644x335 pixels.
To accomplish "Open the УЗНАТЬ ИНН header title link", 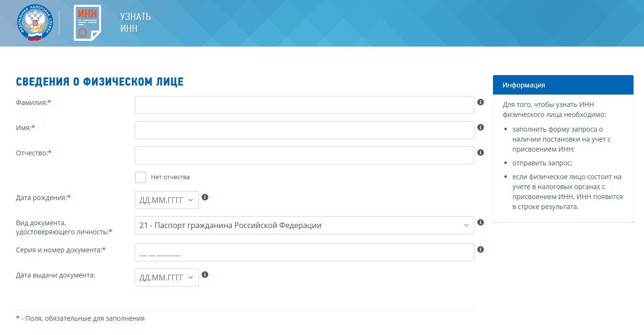I will click(135, 23).
